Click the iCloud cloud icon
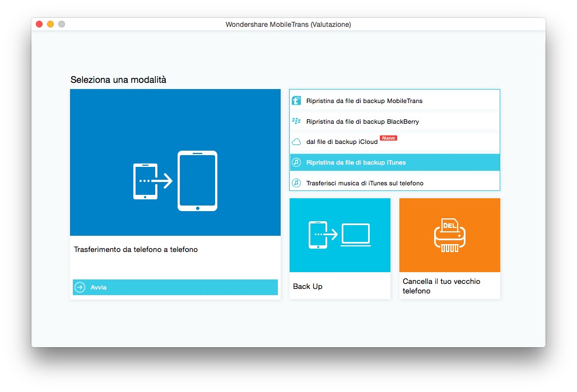The image size is (577, 392). (296, 142)
